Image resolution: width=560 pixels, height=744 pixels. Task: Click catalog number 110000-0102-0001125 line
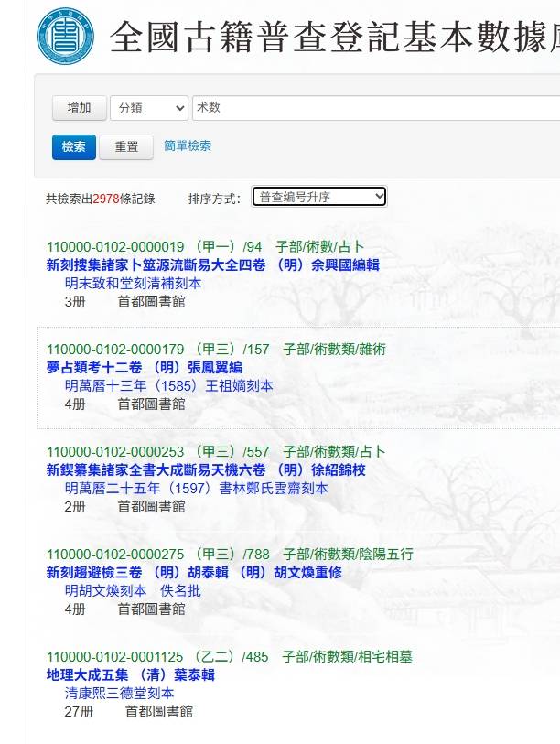pyautogui.click(x=229, y=657)
